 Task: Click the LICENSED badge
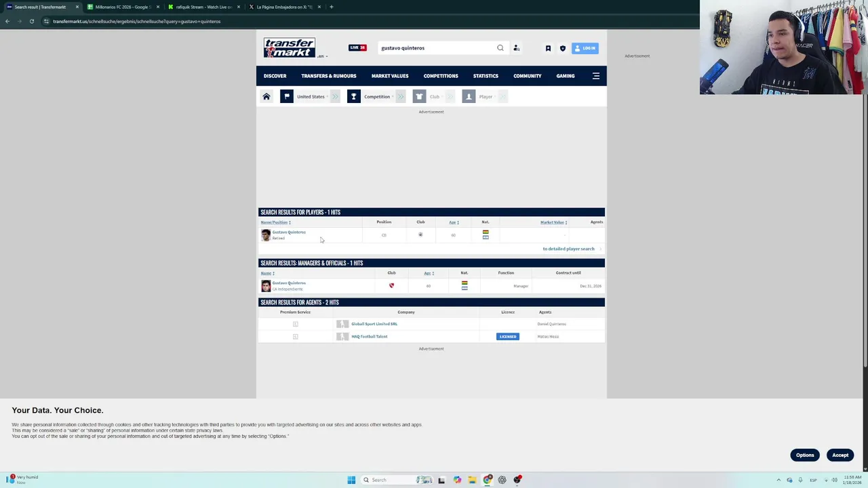click(508, 337)
